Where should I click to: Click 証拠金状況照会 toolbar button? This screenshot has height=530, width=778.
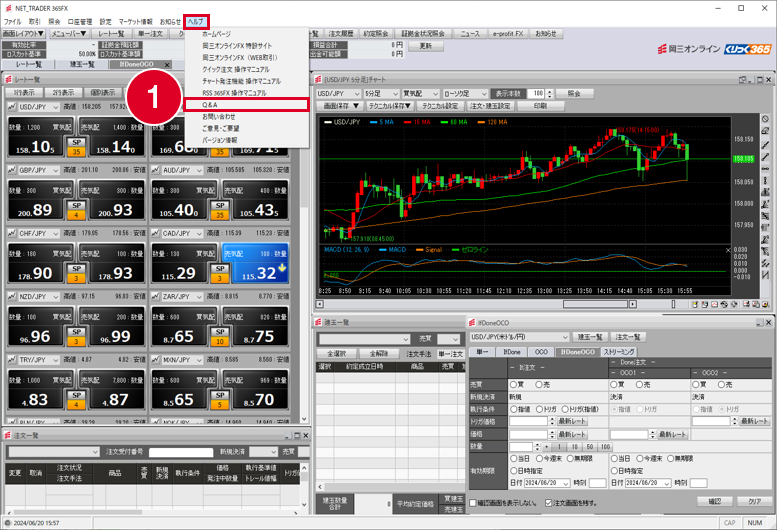point(423,34)
